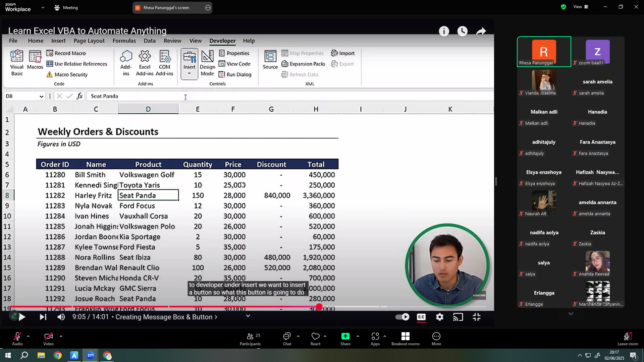Open YouTube video settings gear

click(440, 317)
